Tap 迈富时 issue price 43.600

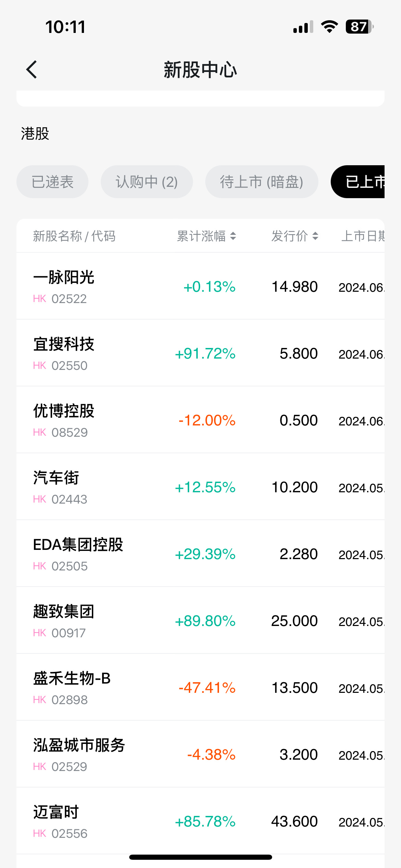click(294, 821)
